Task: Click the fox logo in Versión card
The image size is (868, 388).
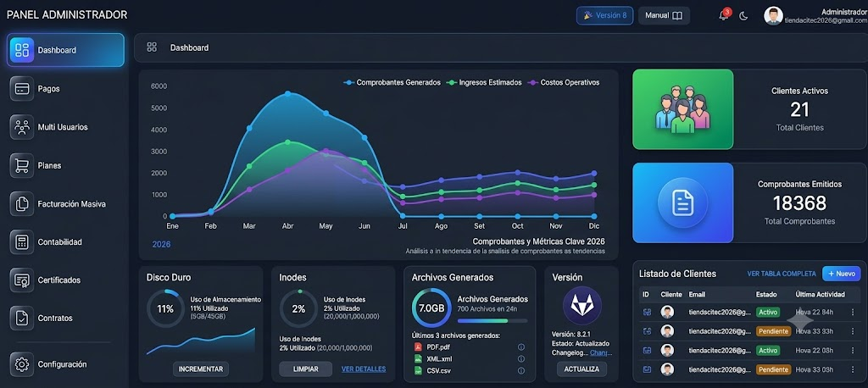Action: point(581,306)
